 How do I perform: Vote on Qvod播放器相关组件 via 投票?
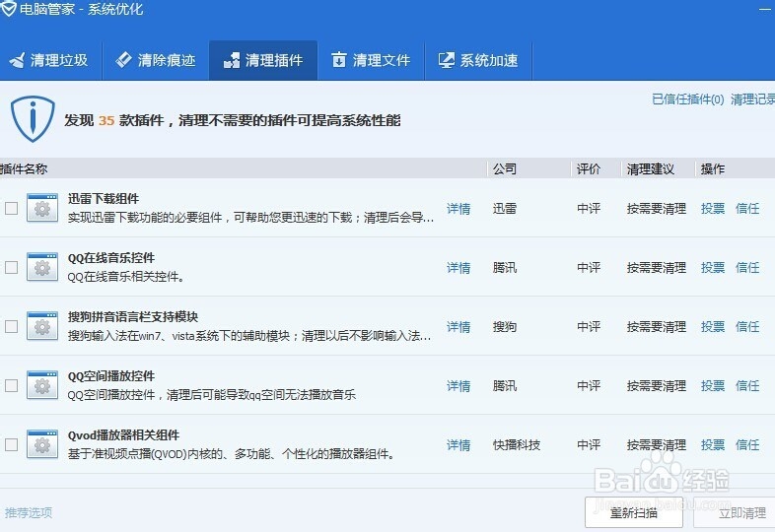coord(713,445)
